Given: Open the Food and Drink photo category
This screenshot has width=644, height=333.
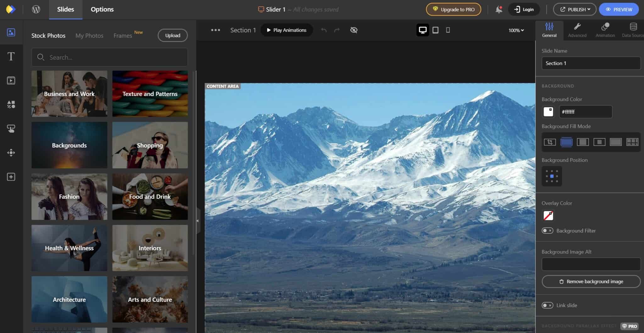Looking at the screenshot, I should [150, 197].
